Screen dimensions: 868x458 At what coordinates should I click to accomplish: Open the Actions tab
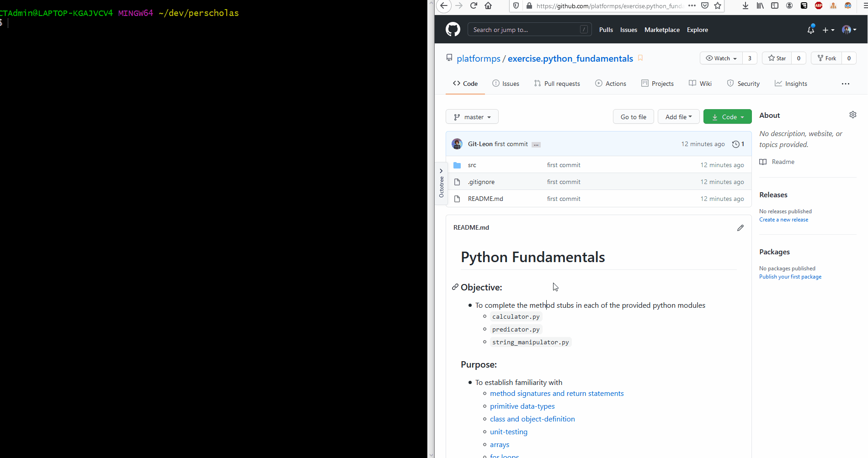(x=611, y=84)
